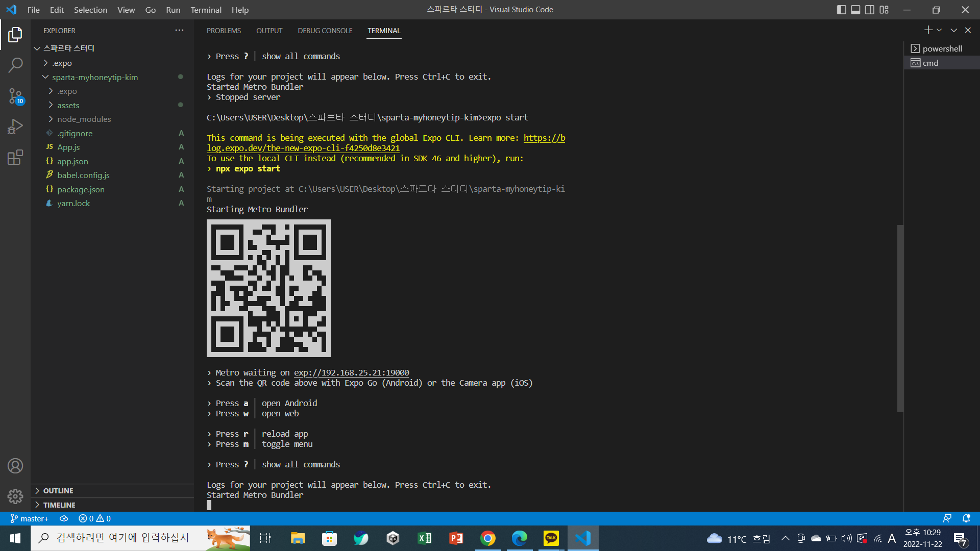The width and height of the screenshot is (980, 551).
Task: Toggle the secondary side bar layout button
Action: pyautogui.click(x=870, y=10)
